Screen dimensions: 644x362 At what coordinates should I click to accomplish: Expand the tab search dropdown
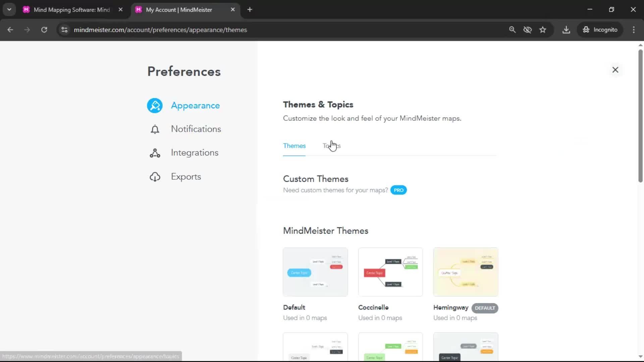(9, 10)
